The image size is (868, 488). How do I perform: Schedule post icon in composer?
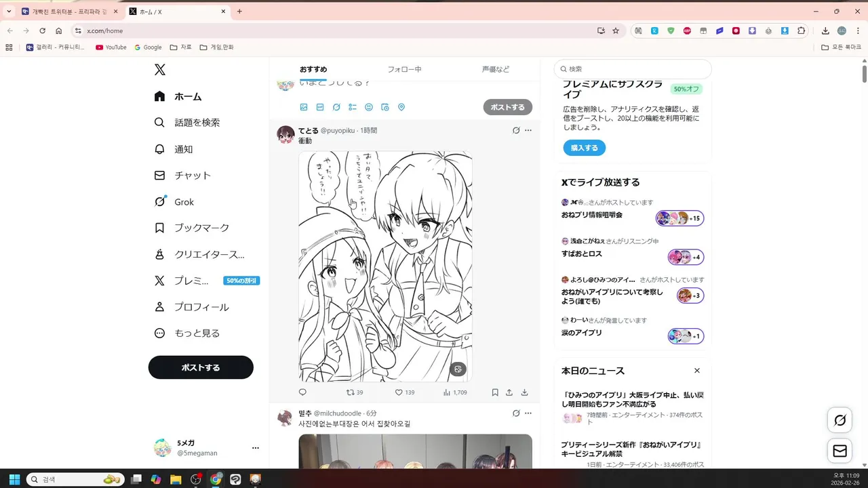coord(385,107)
